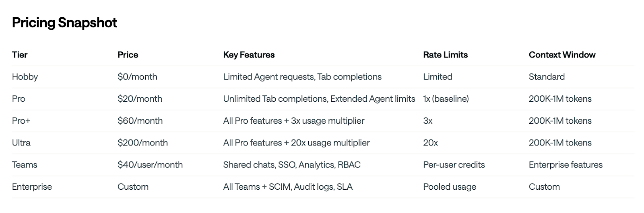Click the $200/month price cell

tap(142, 143)
